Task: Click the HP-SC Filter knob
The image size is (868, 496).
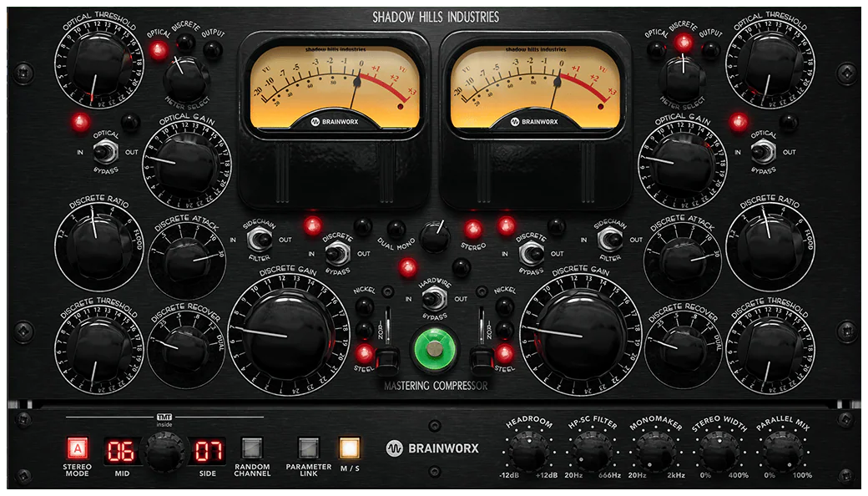Action: [x=593, y=451]
